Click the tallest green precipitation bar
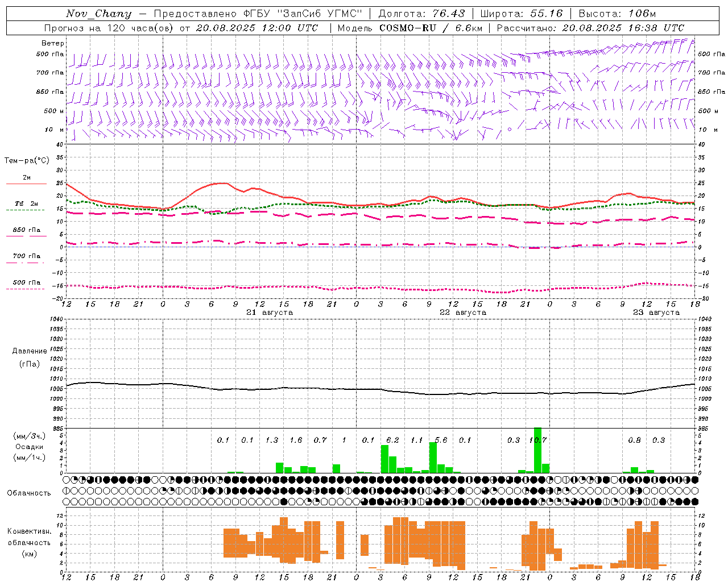 point(537,450)
